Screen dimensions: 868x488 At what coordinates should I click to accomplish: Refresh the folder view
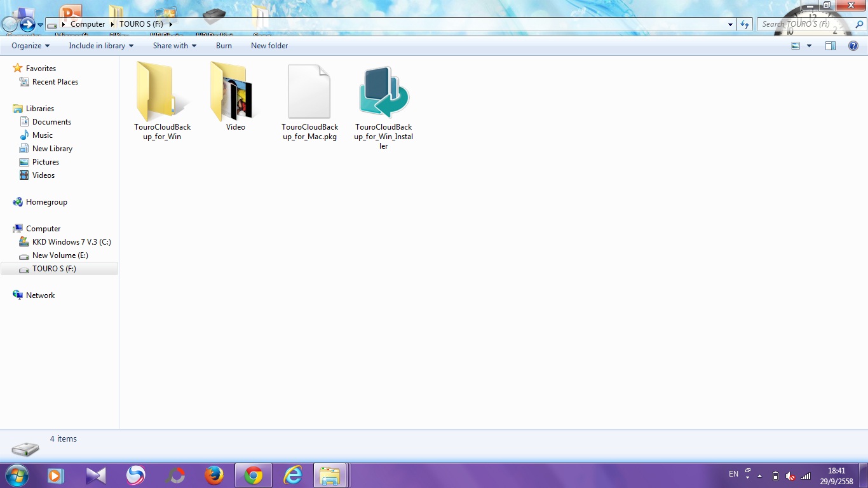745,24
